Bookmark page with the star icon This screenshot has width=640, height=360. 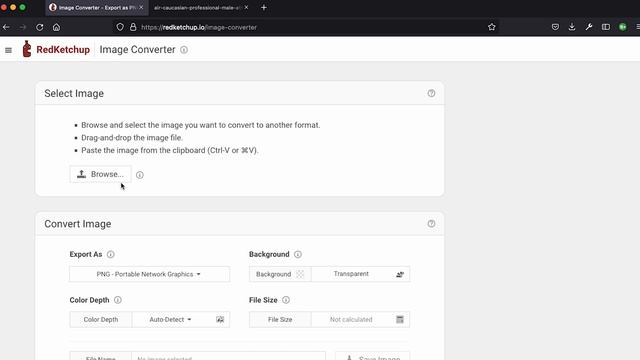click(491, 27)
